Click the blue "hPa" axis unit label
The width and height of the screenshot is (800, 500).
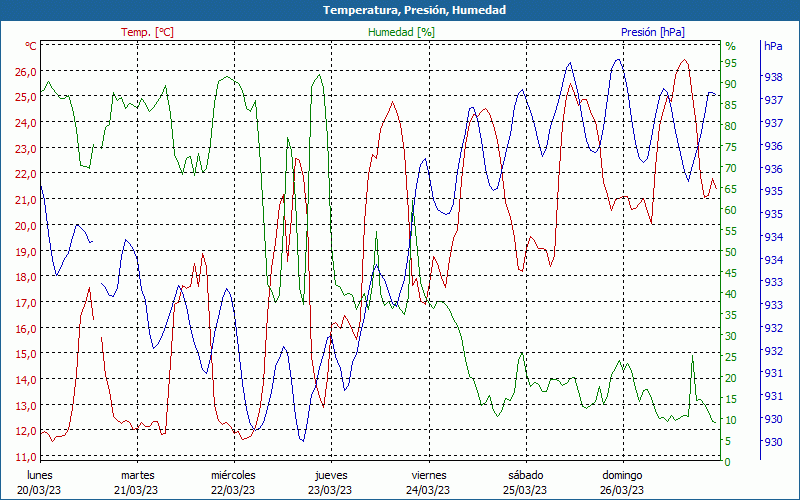773,46
